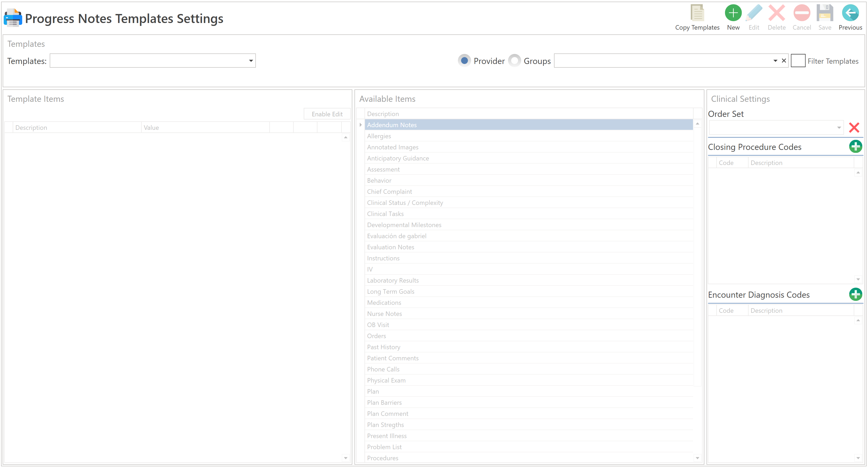Select the Groups radio button
868x469 pixels.
click(514, 61)
